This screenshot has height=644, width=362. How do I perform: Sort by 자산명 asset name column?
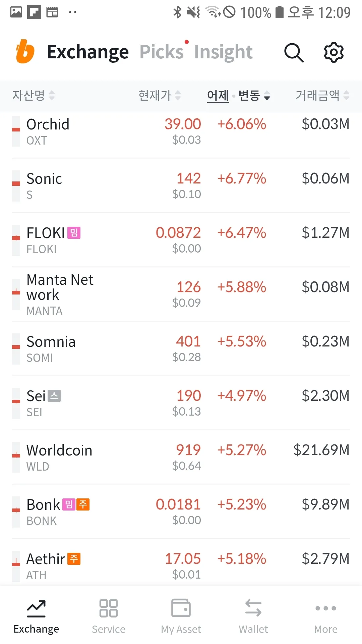33,96
